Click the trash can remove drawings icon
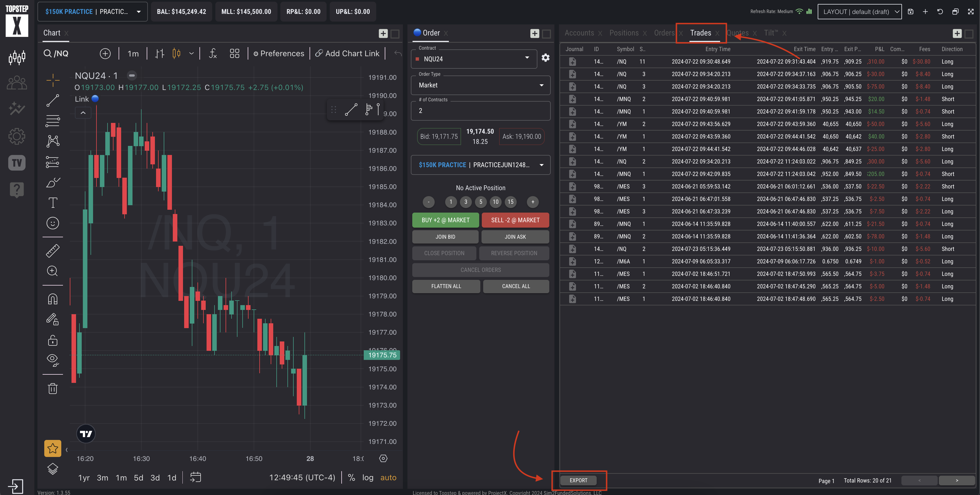This screenshot has width=980, height=495. point(52,389)
